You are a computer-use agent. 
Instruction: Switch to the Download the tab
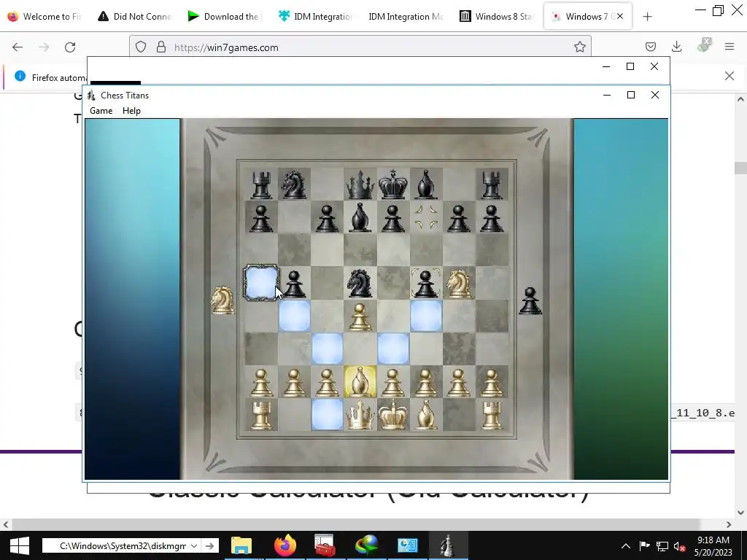tap(224, 17)
